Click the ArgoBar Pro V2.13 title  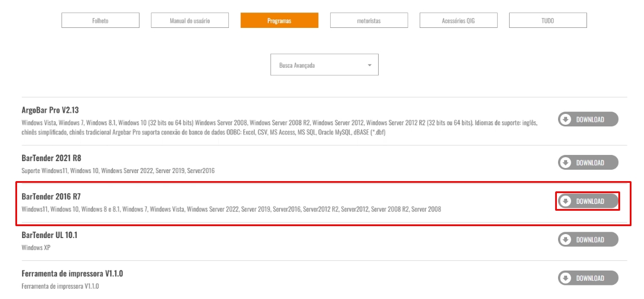click(x=50, y=110)
